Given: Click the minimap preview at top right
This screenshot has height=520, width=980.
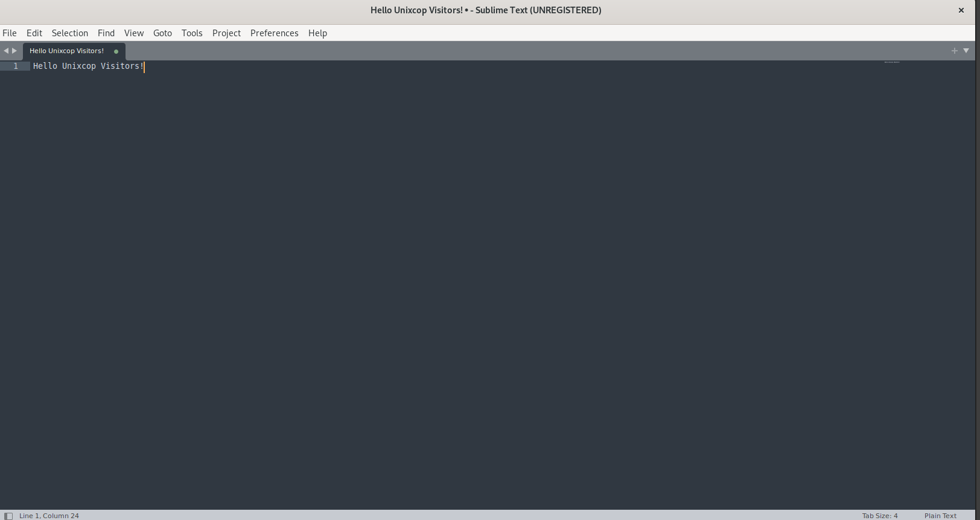Looking at the screenshot, I should 892,62.
